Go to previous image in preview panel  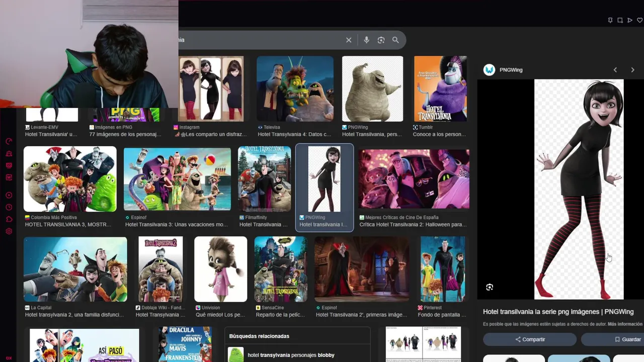(615, 70)
